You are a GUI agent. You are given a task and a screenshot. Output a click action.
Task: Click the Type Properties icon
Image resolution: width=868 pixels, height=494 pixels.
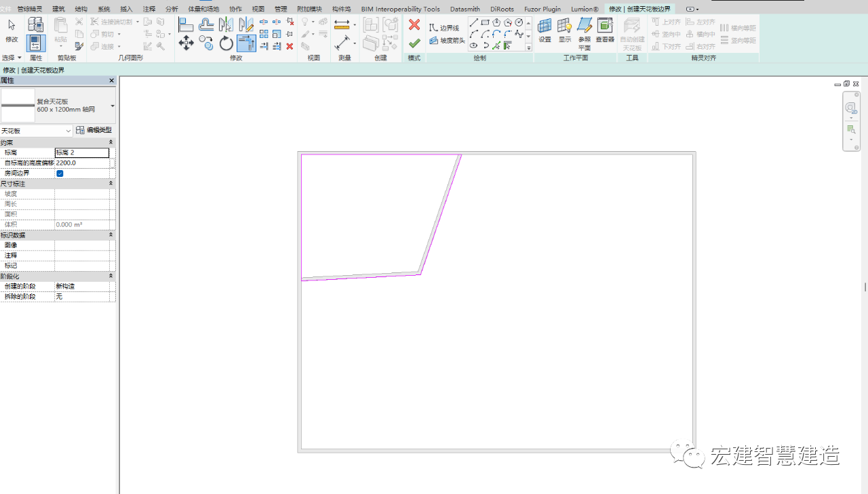coord(36,25)
